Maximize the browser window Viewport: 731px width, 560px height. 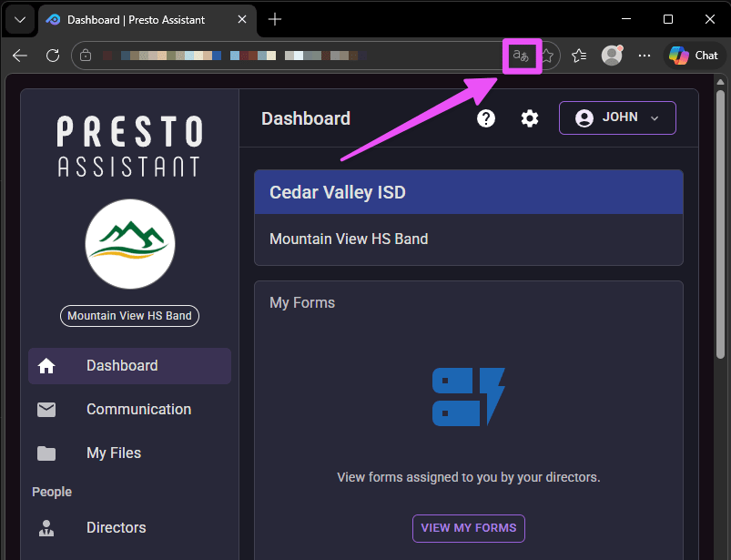668,19
